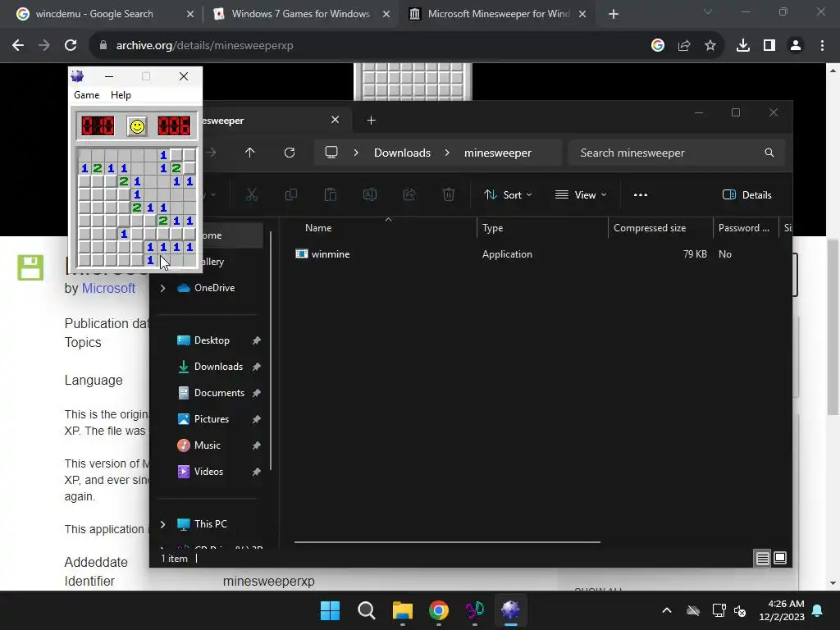The image size is (840, 630).
Task: Open taskbar Search
Action: tap(367, 610)
